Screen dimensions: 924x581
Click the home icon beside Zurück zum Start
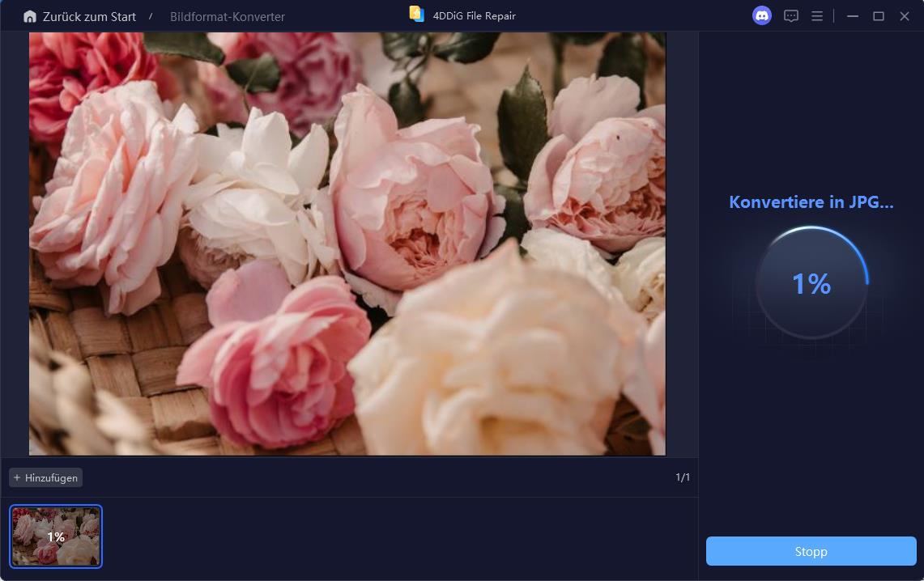[29, 17]
